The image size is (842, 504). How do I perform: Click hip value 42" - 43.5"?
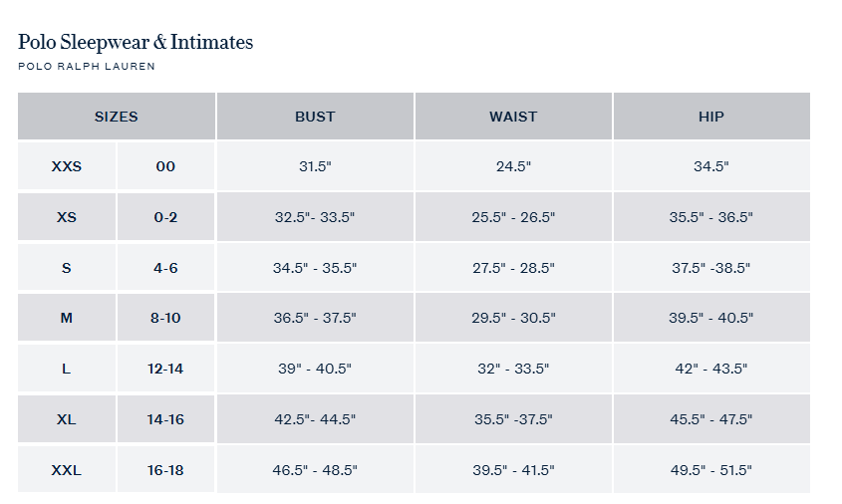[x=711, y=369]
